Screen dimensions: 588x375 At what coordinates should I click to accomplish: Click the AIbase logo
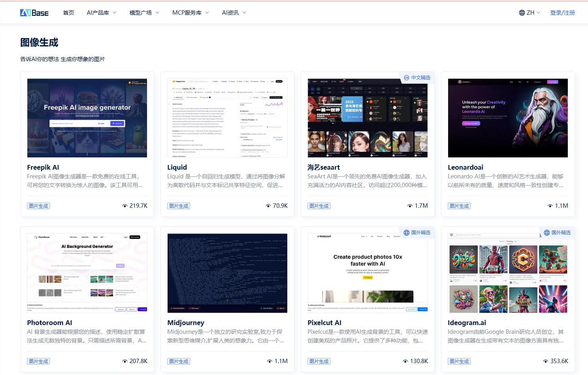coord(34,13)
